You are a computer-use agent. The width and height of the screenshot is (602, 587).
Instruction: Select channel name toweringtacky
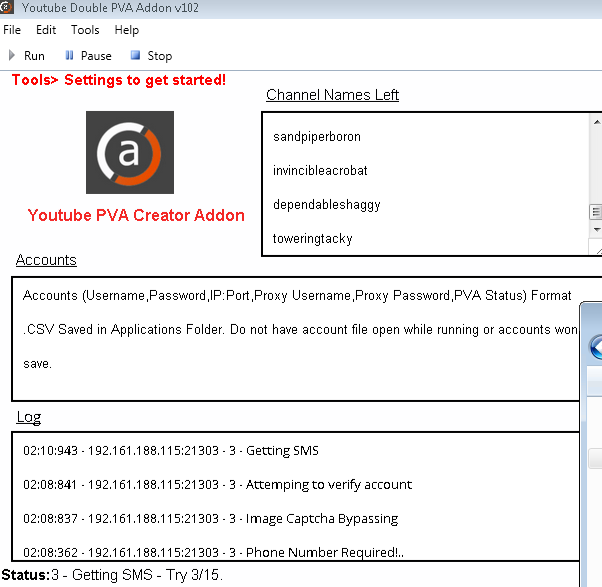pos(312,238)
